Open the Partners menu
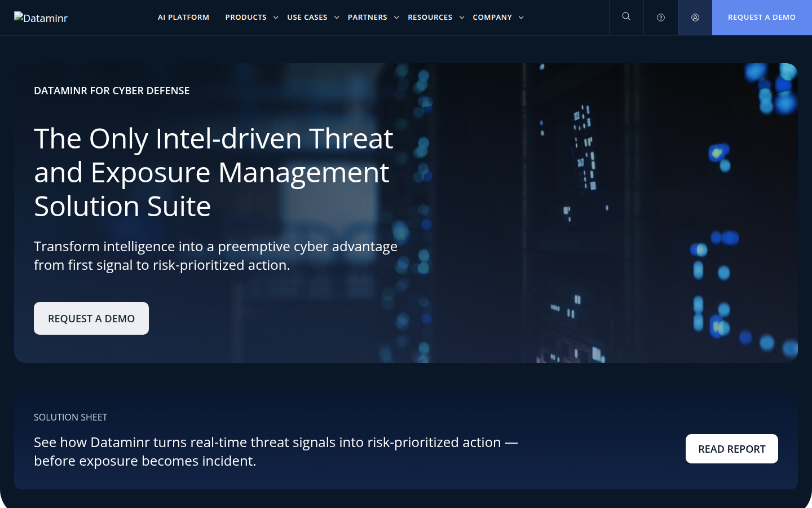 (x=368, y=17)
